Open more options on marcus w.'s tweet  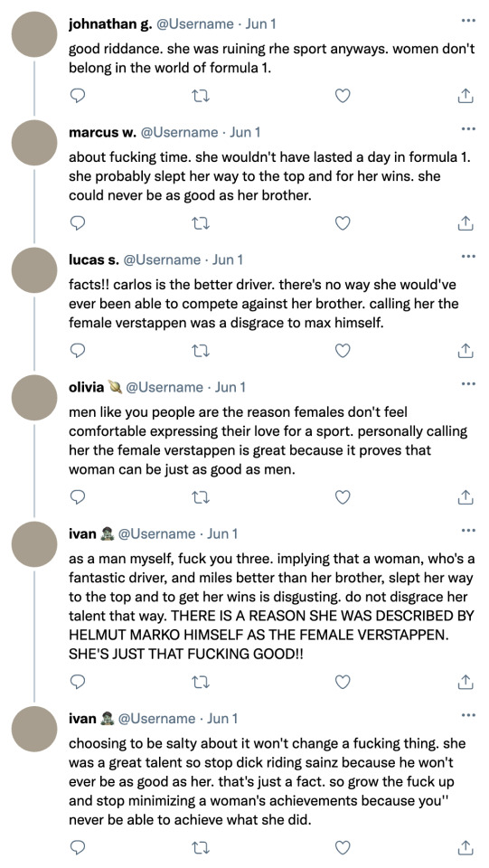point(468,129)
